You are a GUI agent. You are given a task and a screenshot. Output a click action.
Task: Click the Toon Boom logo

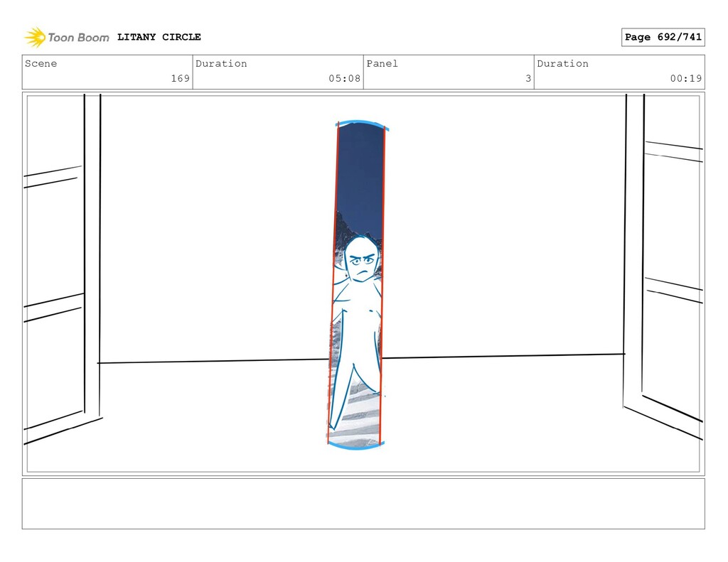click(x=67, y=37)
